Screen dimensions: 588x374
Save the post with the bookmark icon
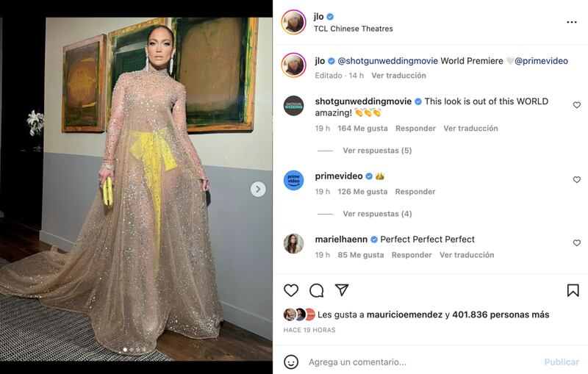point(573,290)
